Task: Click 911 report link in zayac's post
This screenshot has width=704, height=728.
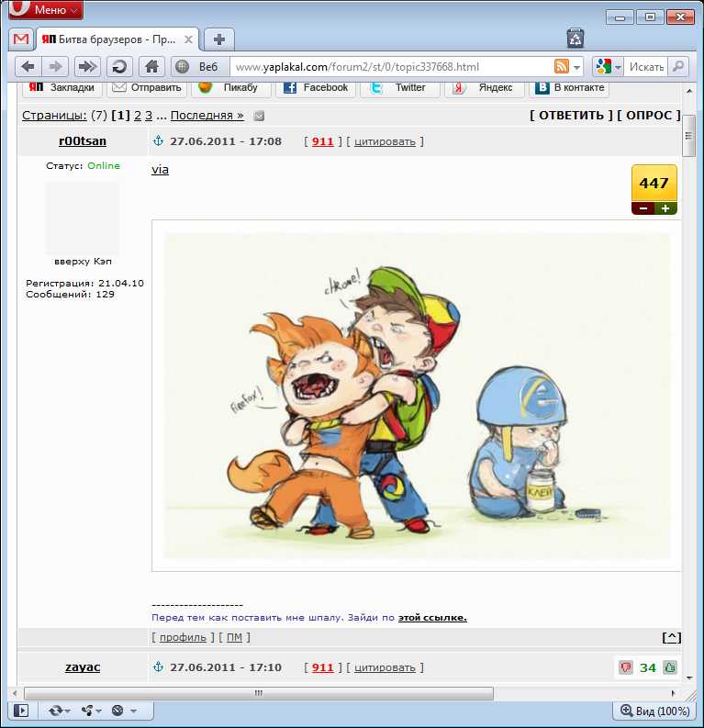Action: (x=322, y=667)
